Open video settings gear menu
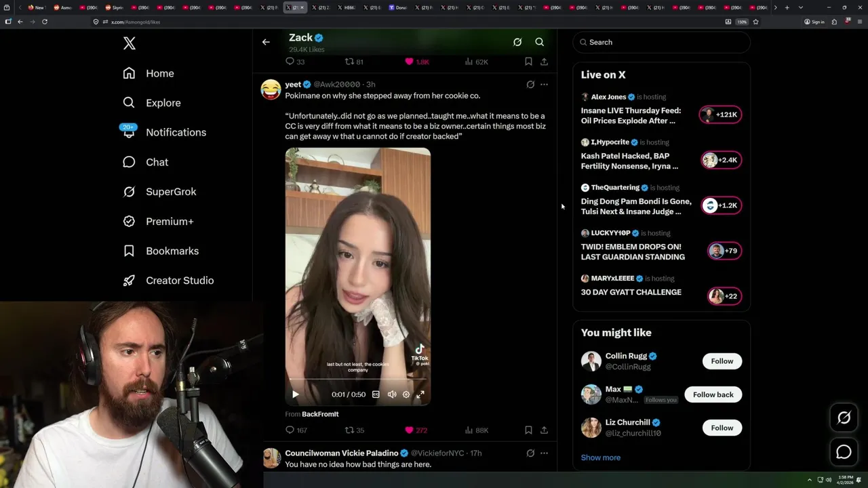The width and height of the screenshot is (868, 488). click(x=406, y=394)
